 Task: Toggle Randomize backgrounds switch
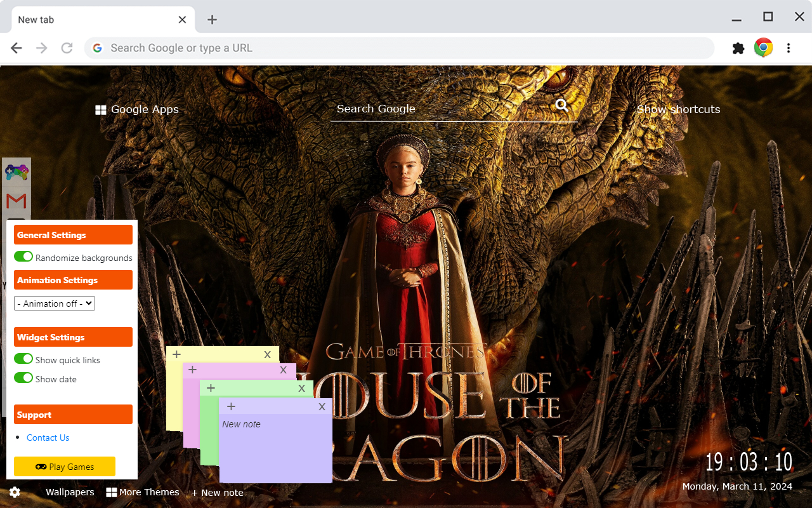(x=23, y=257)
